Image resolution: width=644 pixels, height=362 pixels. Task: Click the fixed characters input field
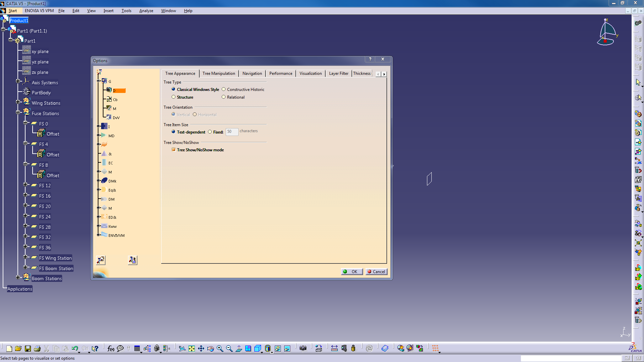pos(232,132)
